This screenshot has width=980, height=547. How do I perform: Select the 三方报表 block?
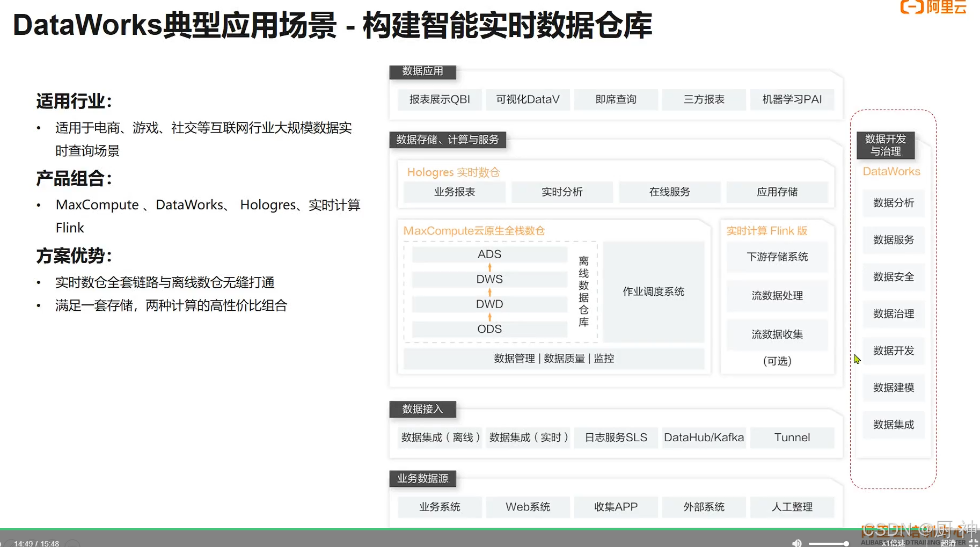704,99
